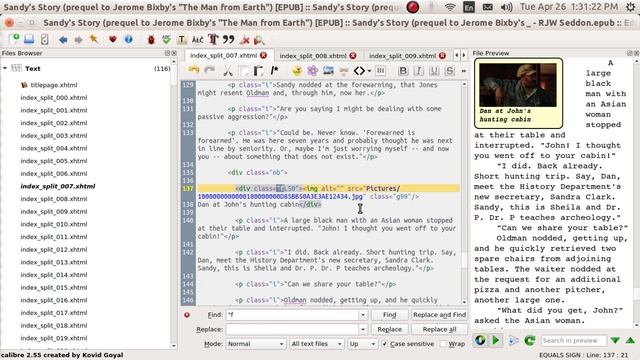Run spell check with the ABC checkmark icon
Image resolution: width=640 pixels, height=360 pixels.
[x=166, y=40]
